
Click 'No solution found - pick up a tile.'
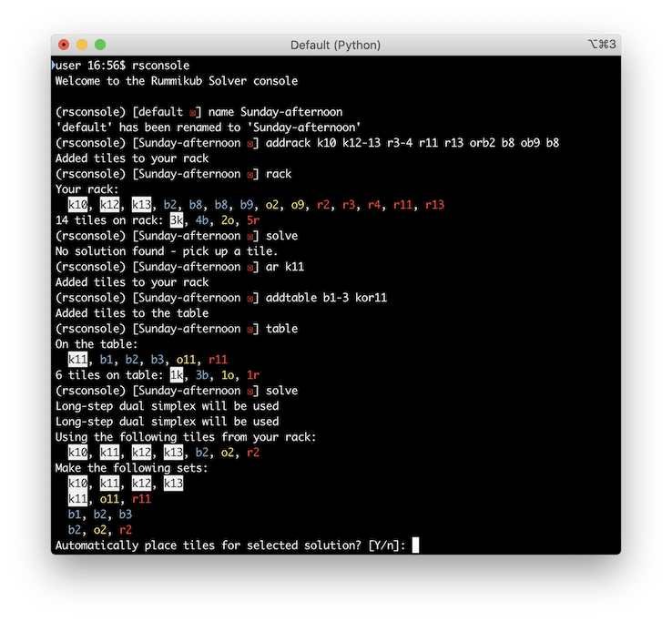167,251
